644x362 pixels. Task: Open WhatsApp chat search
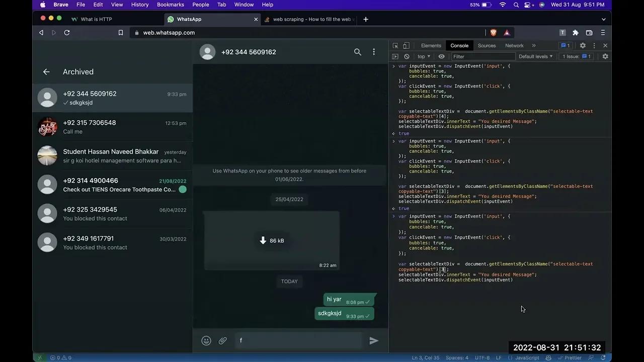357,52
